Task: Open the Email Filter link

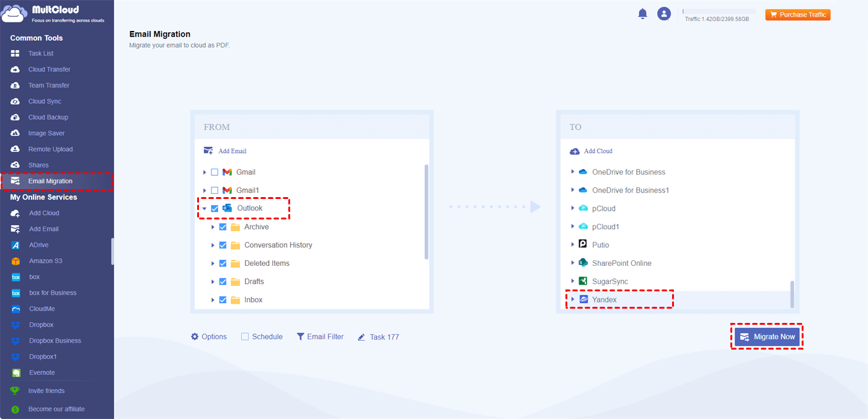Action: (320, 337)
